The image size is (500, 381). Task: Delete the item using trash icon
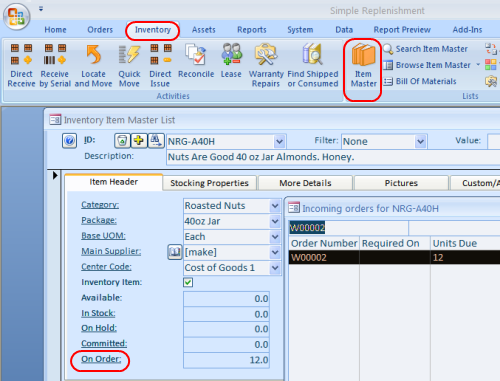click(122, 141)
